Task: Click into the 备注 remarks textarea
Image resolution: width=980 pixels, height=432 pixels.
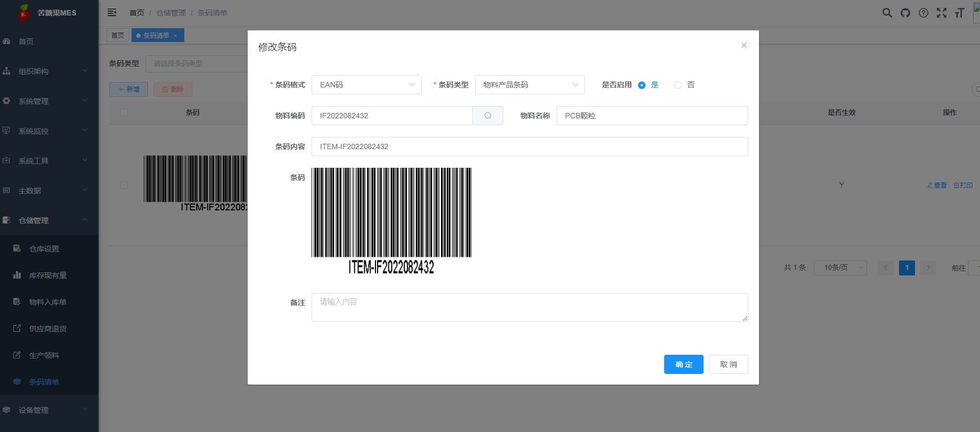Action: coord(529,307)
